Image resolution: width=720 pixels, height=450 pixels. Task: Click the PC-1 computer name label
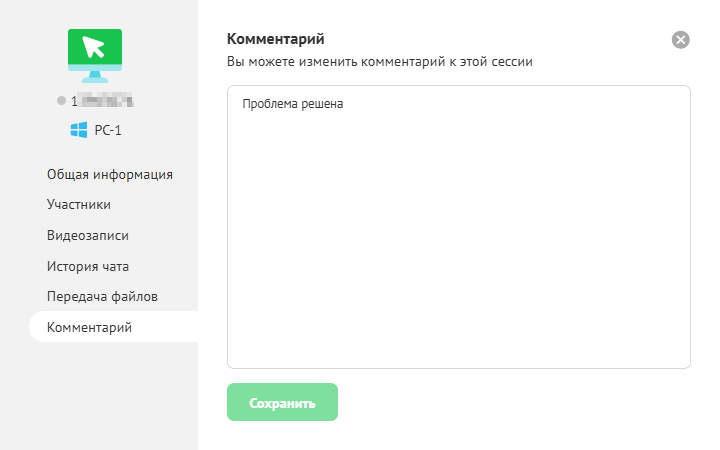108,130
